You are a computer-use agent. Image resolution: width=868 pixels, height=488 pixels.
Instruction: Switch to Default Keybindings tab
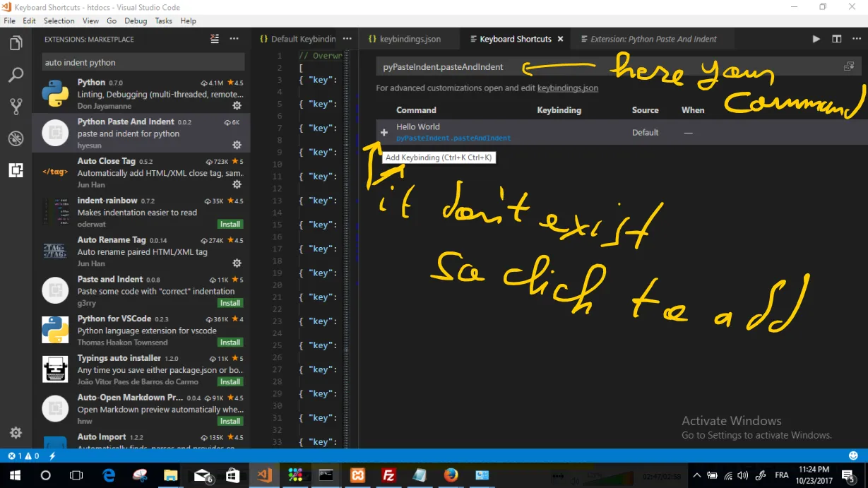(x=297, y=40)
